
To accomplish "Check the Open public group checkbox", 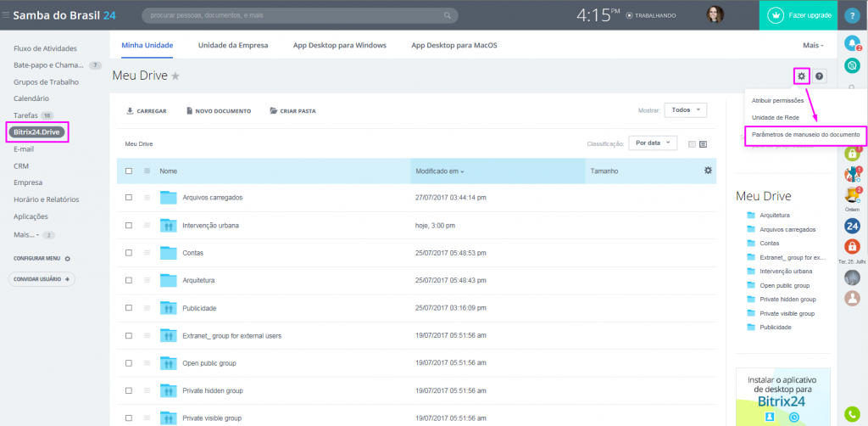I will 129,363.
